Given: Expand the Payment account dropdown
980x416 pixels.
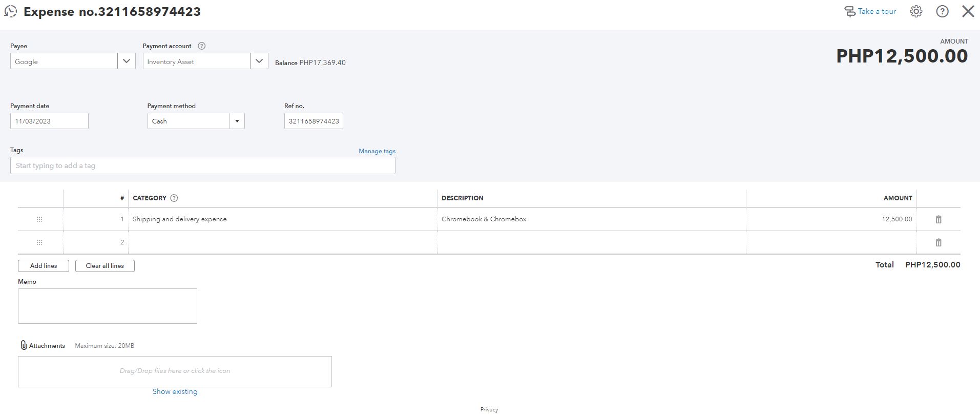Looking at the screenshot, I should [259, 61].
